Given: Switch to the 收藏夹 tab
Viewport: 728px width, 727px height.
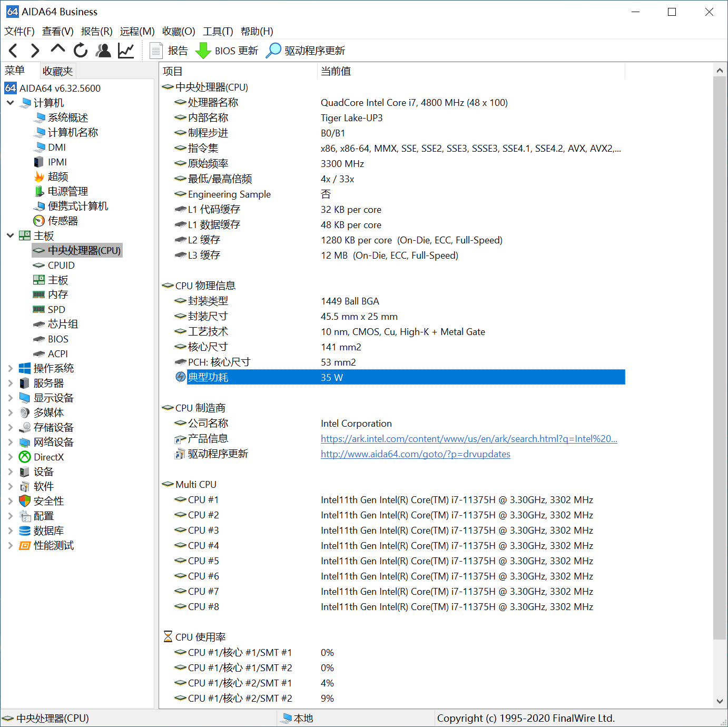Looking at the screenshot, I should coord(58,71).
